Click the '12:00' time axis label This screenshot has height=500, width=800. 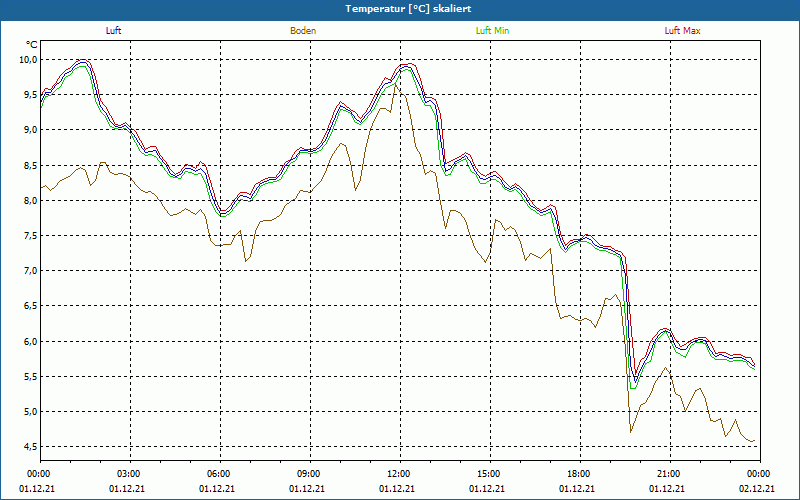[x=397, y=474]
